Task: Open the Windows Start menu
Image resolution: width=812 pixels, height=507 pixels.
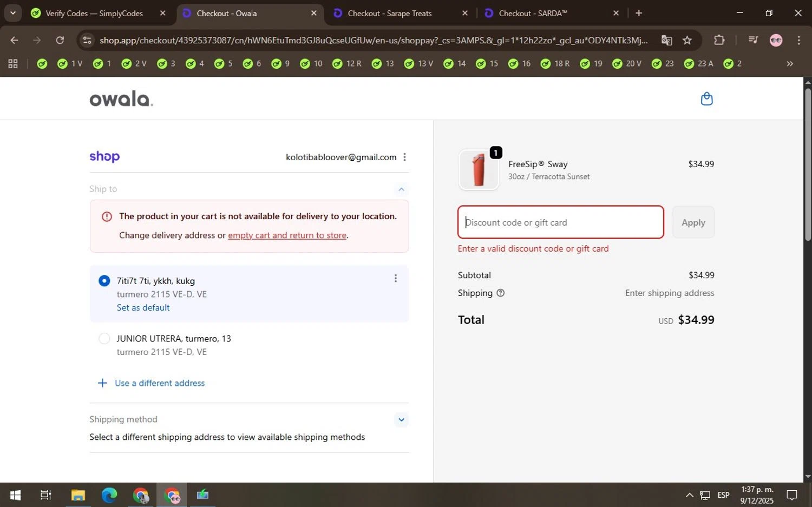Action: [15, 495]
